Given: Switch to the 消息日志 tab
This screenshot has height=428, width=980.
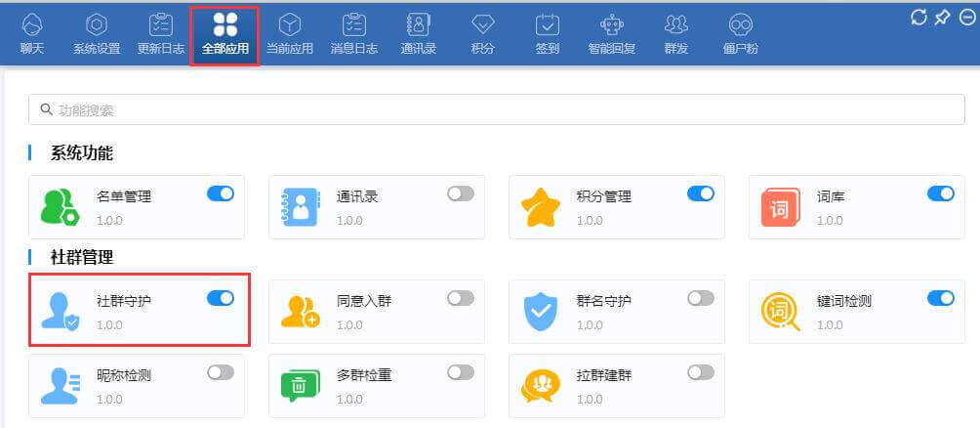Looking at the screenshot, I should pos(354,32).
